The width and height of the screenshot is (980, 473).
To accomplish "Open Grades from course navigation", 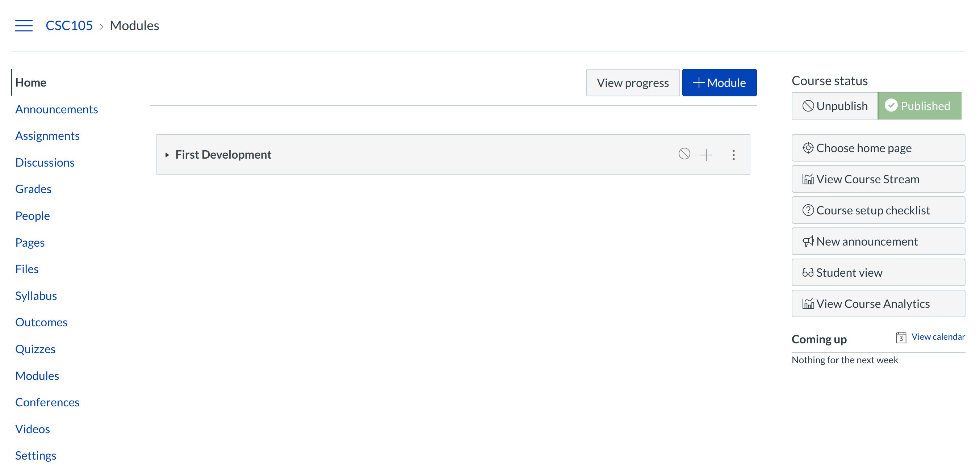I will click(x=33, y=189).
